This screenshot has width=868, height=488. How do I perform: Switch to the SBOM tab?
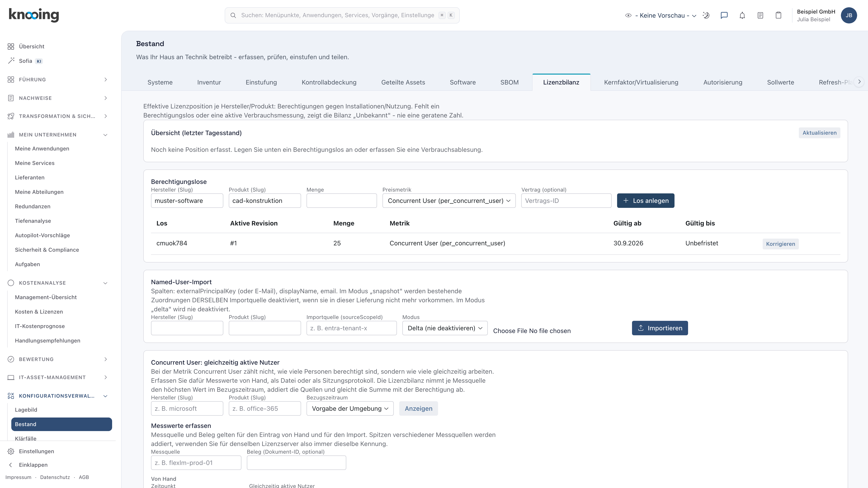pos(509,82)
